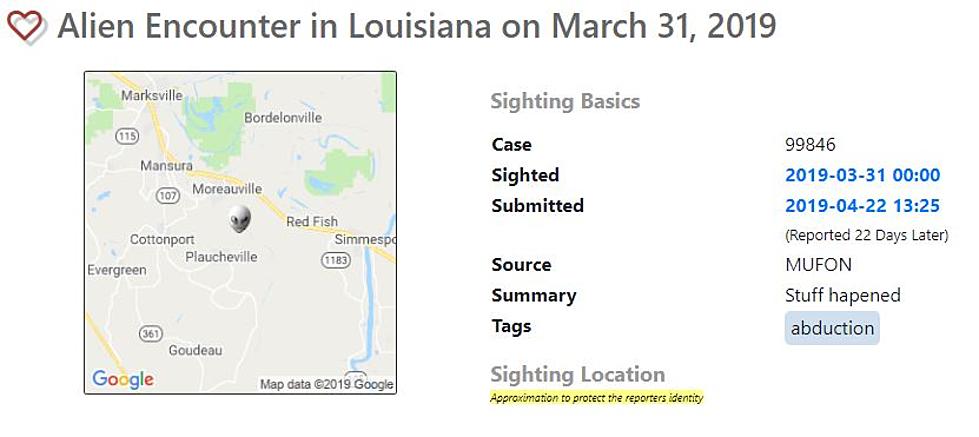979x437 pixels.
Task: Click the heart favorite icon
Action: pyautogui.click(x=26, y=27)
